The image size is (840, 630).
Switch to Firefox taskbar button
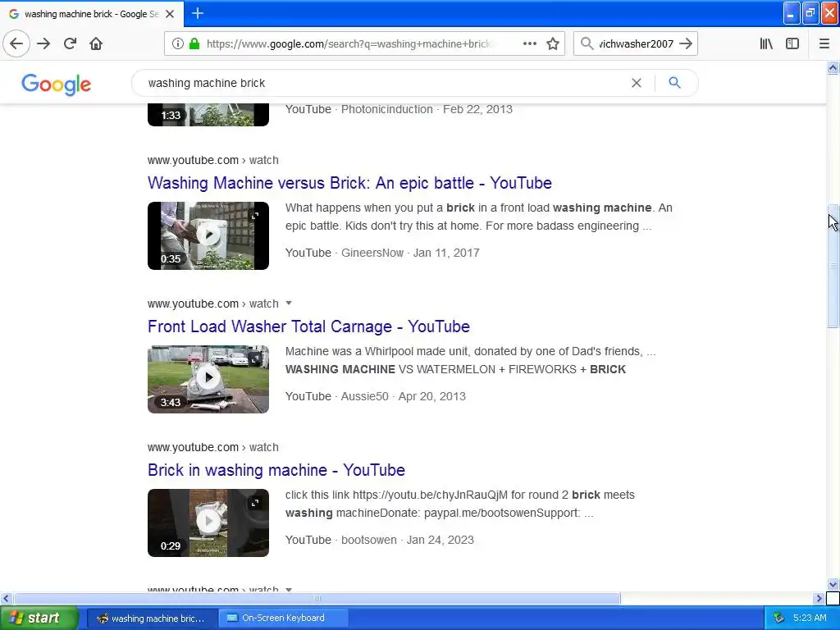[152, 619]
